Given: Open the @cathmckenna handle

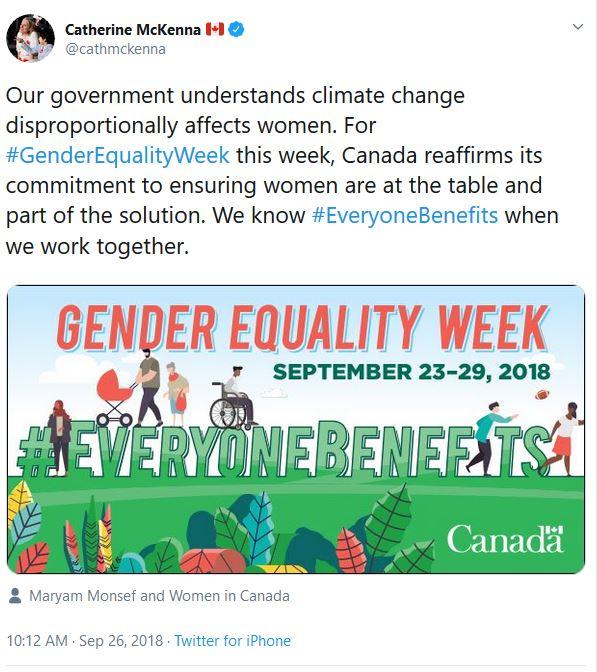Looking at the screenshot, I should [x=115, y=49].
